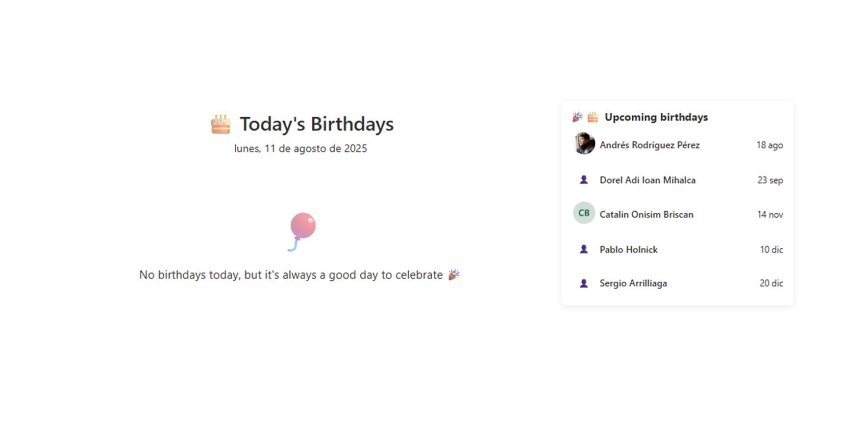Click Sergio Arrilliaga's person icon

coord(584,283)
